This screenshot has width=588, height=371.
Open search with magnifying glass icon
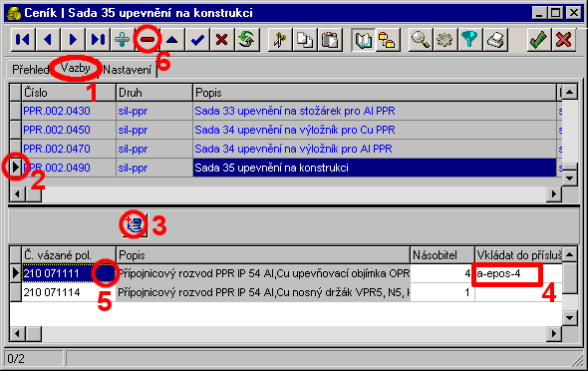(x=420, y=39)
